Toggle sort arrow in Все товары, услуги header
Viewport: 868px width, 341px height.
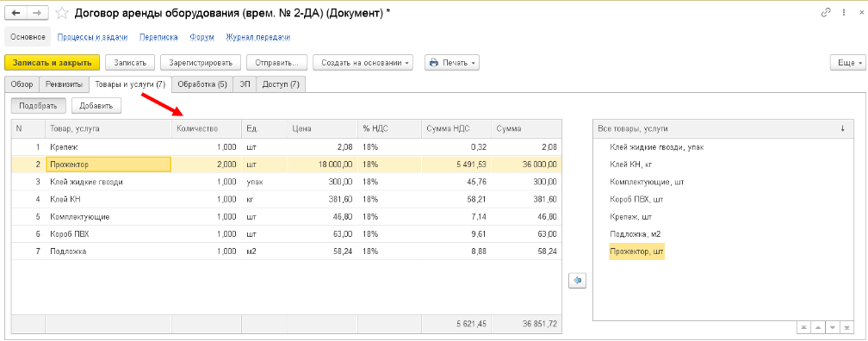tap(842, 128)
